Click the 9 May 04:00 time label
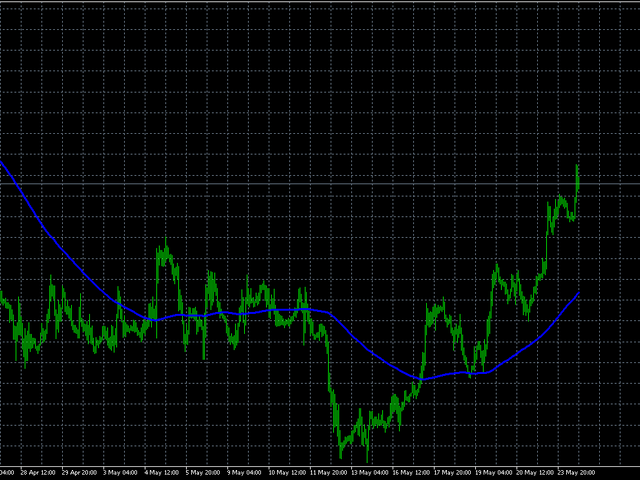The height and width of the screenshot is (480, 640). tap(244, 473)
